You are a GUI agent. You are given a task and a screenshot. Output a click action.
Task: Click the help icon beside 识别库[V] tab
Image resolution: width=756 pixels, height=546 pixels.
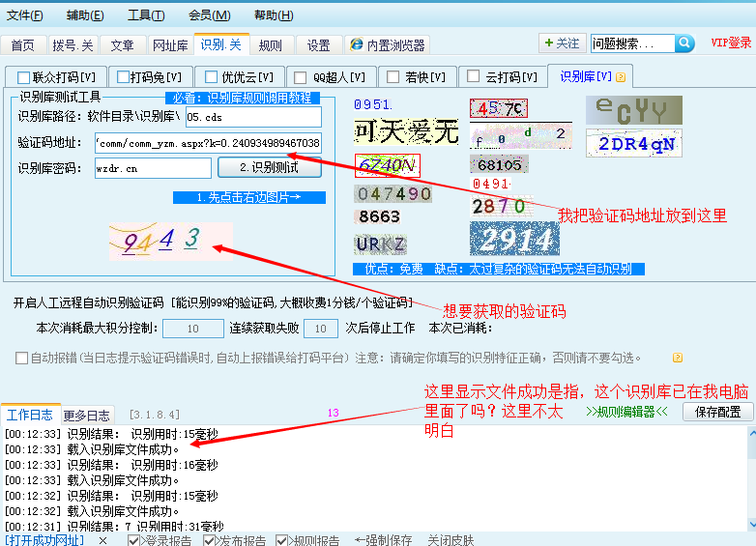coord(621,77)
